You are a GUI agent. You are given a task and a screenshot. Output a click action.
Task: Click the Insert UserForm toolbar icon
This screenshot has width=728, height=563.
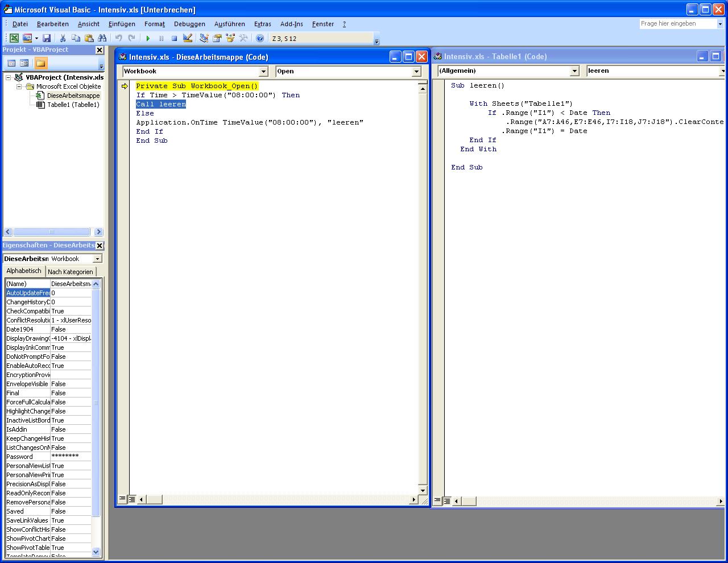tap(27, 38)
